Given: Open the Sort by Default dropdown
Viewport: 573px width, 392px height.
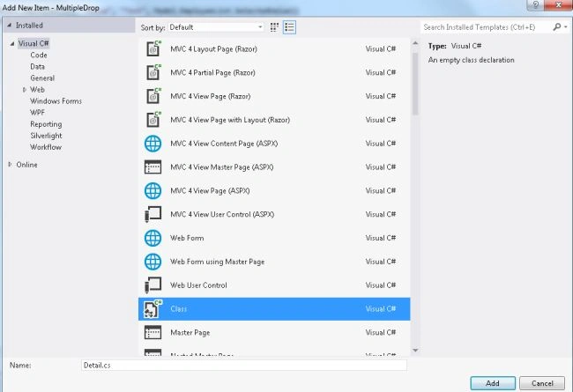Looking at the screenshot, I should (216, 27).
